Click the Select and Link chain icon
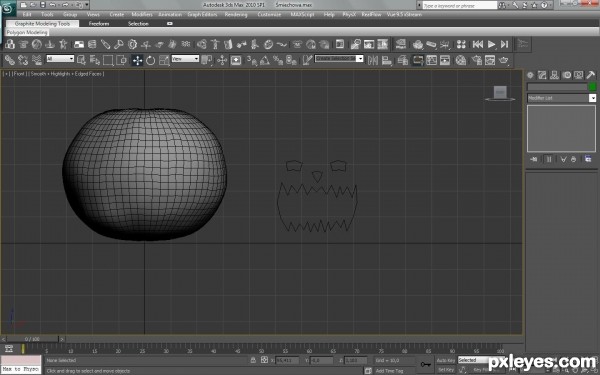 10,60
